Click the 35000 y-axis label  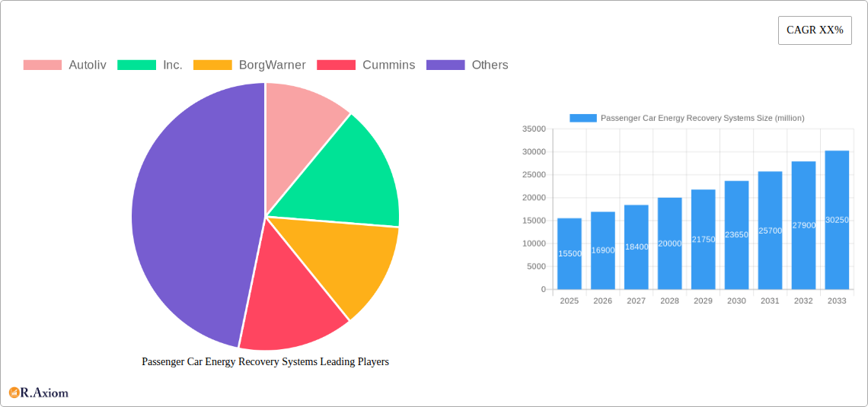coord(534,129)
